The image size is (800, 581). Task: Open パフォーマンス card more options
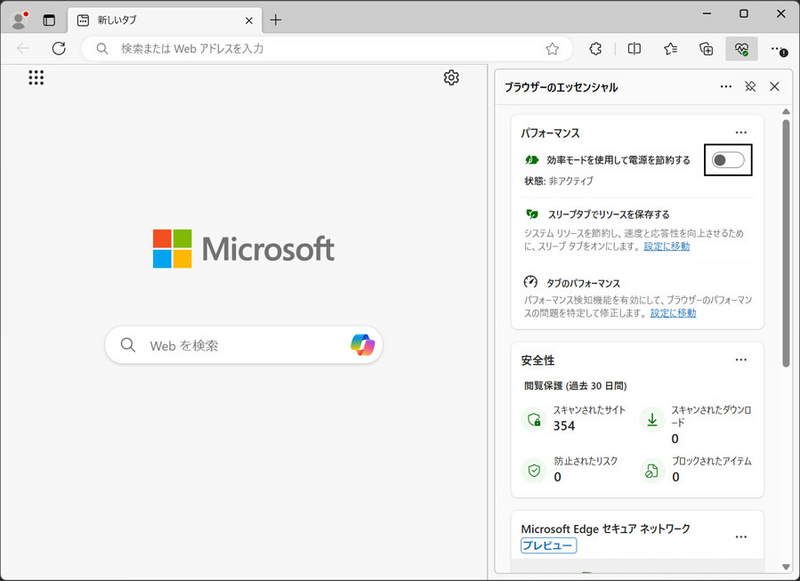tap(741, 133)
